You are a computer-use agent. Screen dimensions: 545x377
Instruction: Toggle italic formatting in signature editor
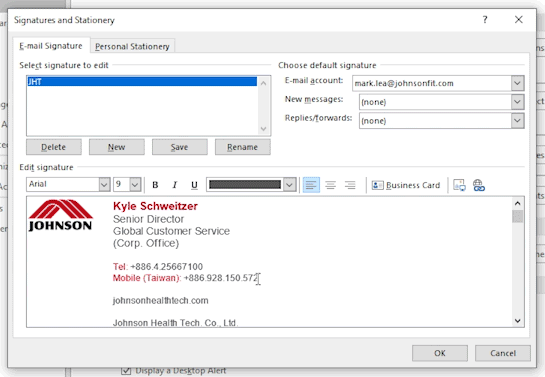[175, 185]
